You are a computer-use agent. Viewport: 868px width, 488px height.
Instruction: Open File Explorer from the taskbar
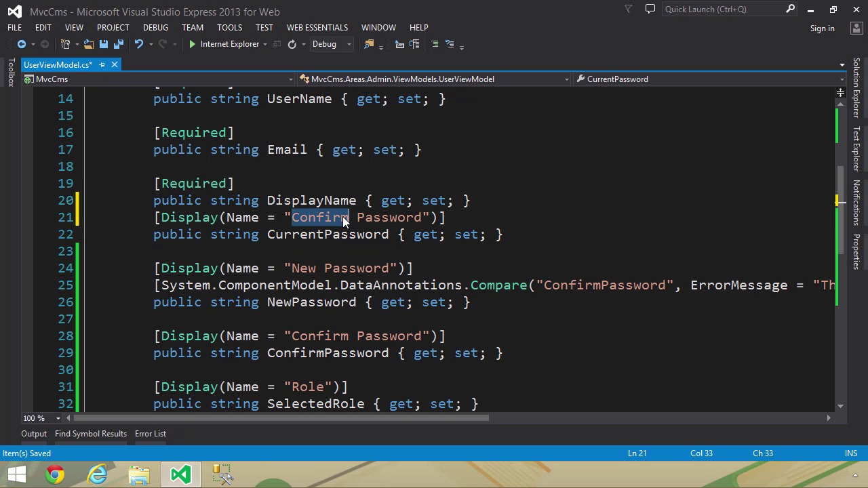139,474
